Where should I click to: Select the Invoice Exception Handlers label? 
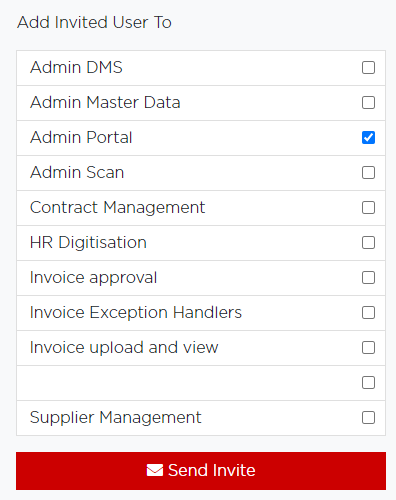click(x=136, y=313)
